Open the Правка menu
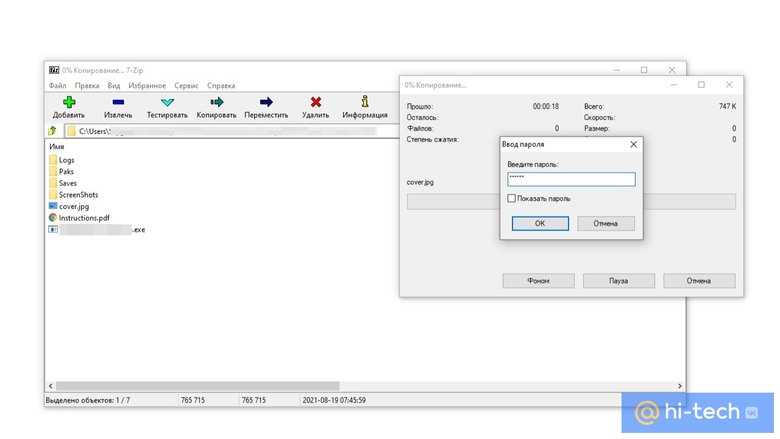 [x=87, y=86]
